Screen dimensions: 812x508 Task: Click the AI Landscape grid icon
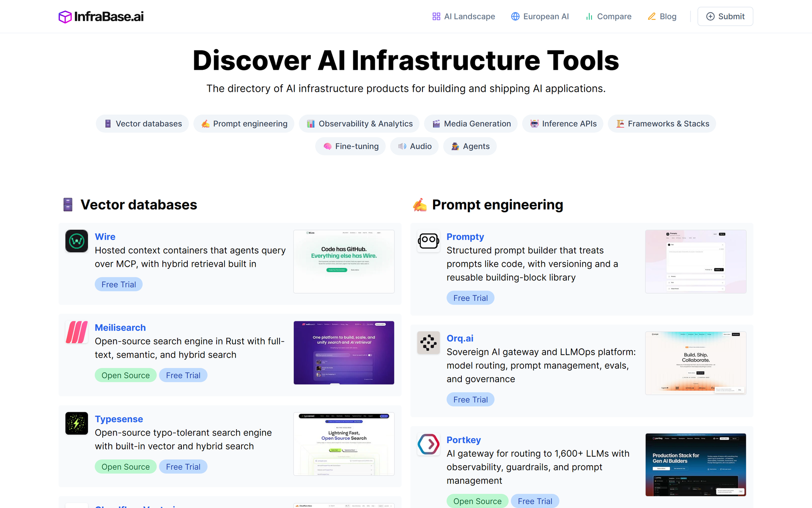point(436,17)
